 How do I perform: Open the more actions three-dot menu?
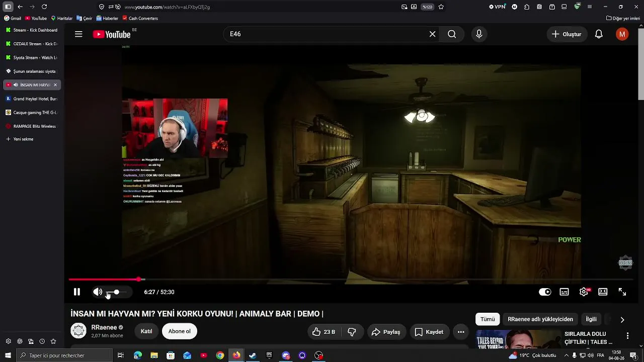pos(461,332)
